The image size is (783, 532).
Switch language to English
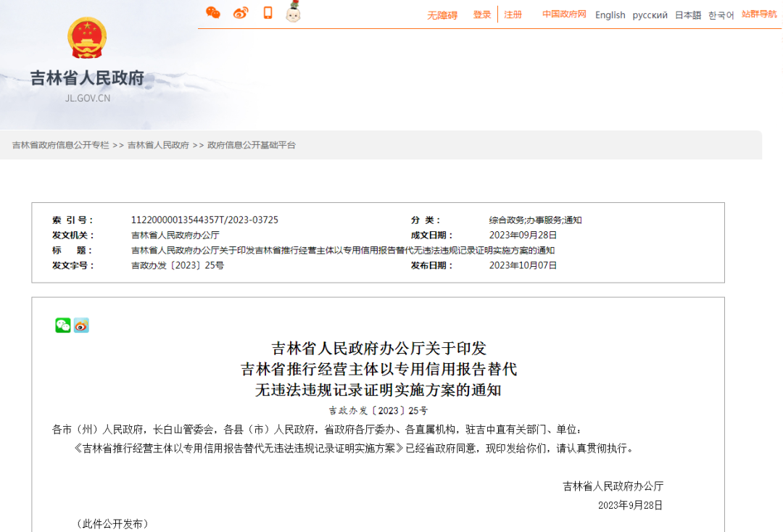[x=610, y=15]
